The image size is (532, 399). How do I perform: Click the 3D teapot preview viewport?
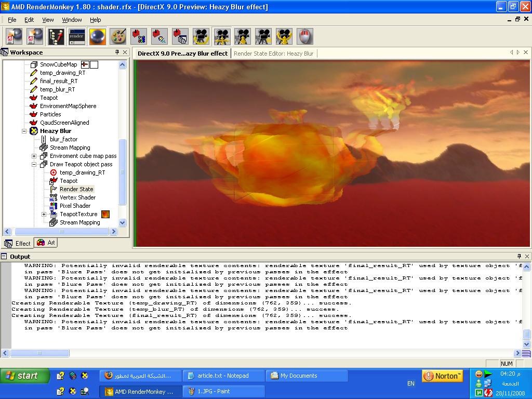coord(332,153)
